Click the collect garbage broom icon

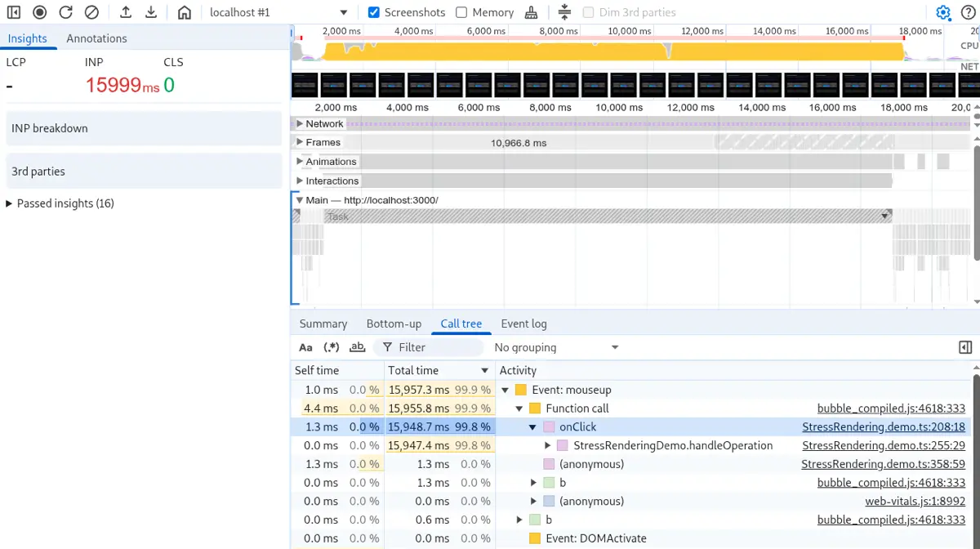pos(532,12)
